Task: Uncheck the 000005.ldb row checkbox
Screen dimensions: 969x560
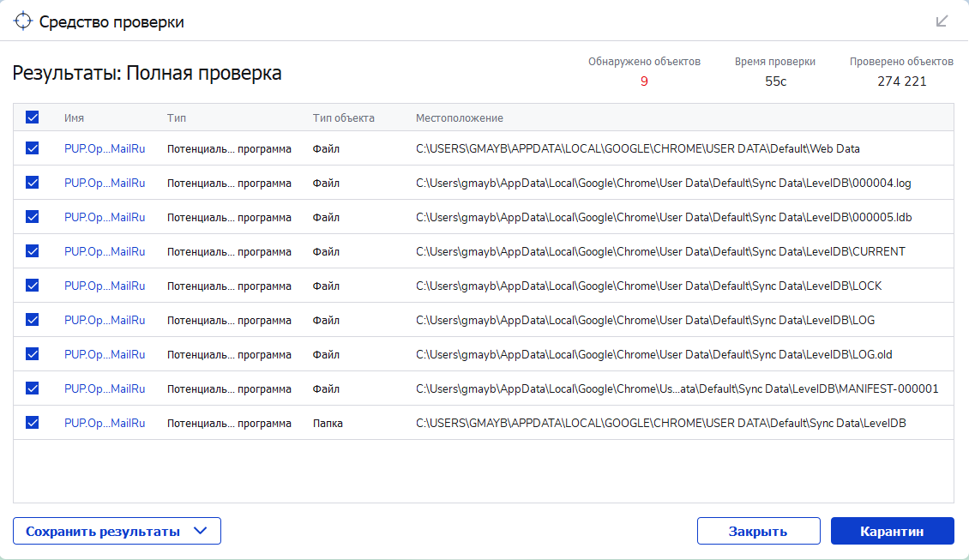Action: click(x=32, y=217)
